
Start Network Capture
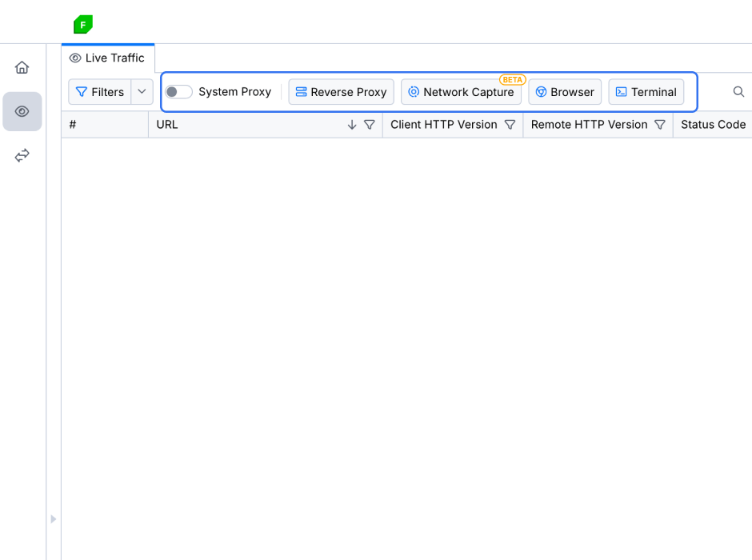point(461,91)
